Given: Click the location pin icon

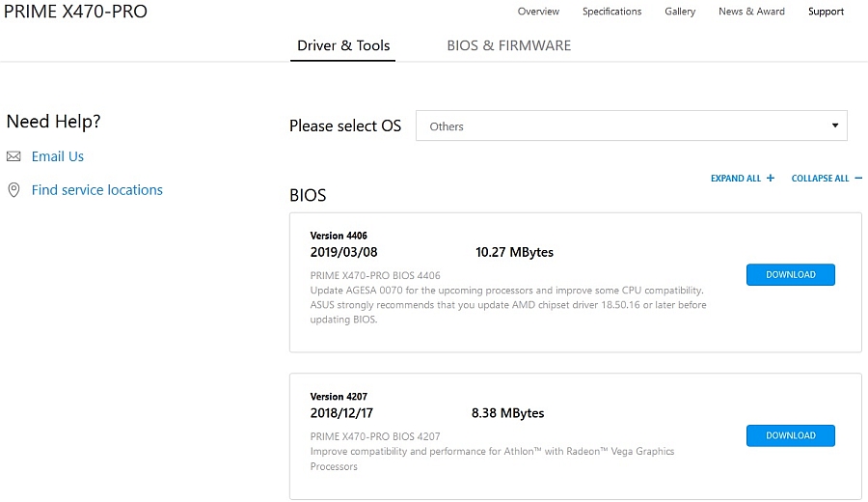Looking at the screenshot, I should [14, 190].
